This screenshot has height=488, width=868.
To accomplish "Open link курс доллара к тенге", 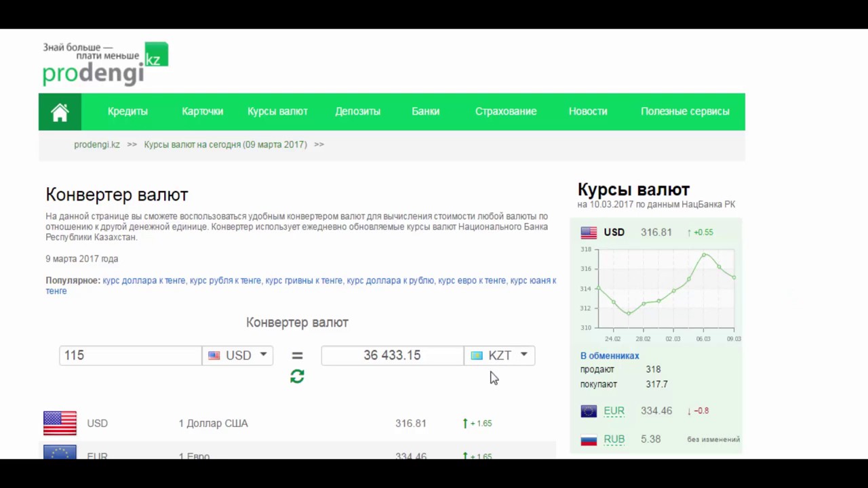I will point(144,281).
